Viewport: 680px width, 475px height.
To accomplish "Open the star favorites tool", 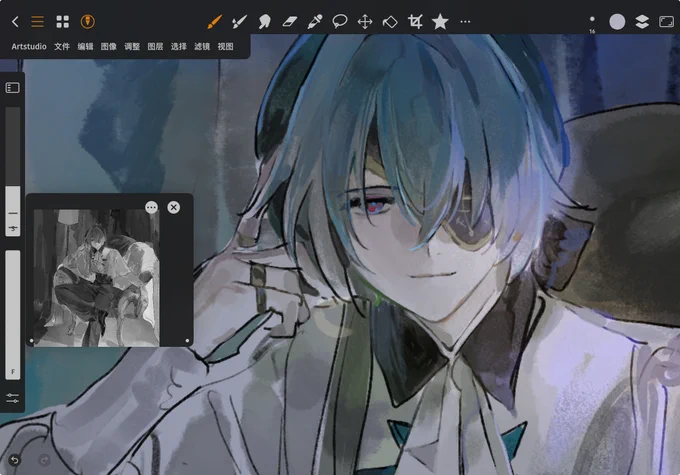I will [x=440, y=22].
